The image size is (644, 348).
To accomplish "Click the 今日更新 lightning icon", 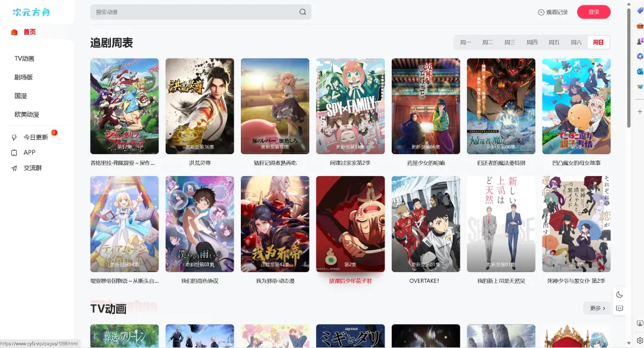I will tap(14, 137).
